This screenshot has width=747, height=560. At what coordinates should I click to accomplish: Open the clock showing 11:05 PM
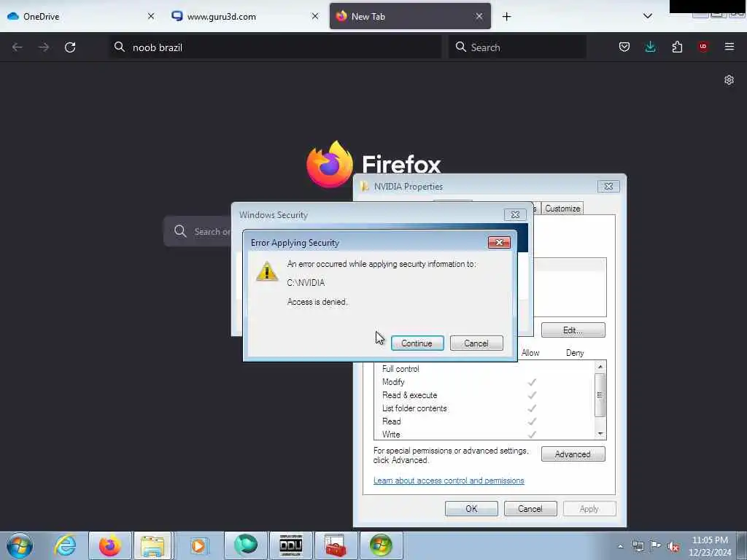tap(710, 546)
